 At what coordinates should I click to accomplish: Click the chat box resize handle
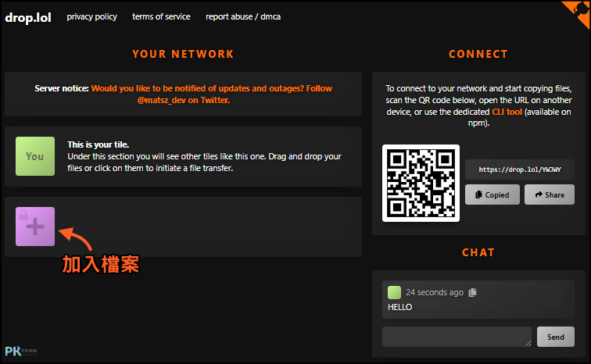(528, 343)
